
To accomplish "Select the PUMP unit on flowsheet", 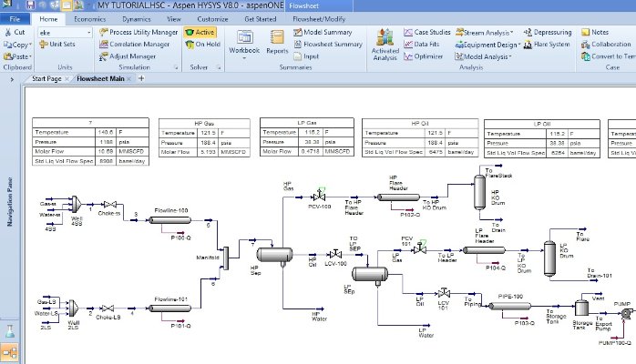I will point(627,312).
